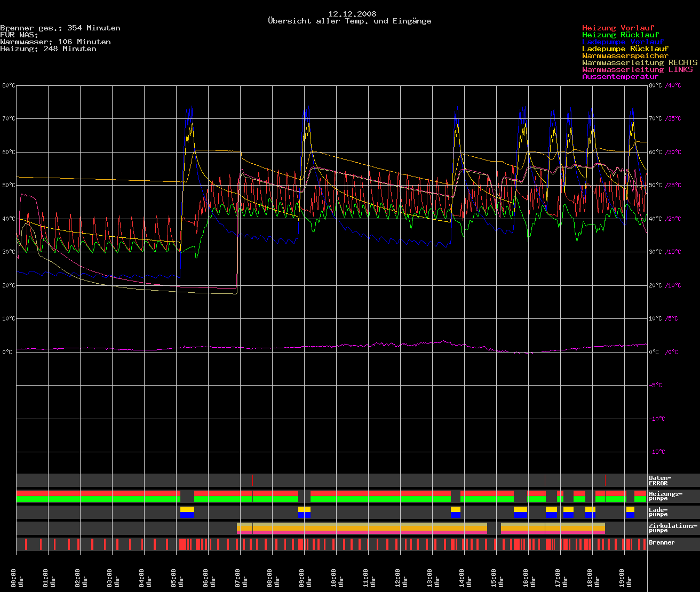
Task: Click the 12:00 Uhr time label
Action: [x=401, y=578]
